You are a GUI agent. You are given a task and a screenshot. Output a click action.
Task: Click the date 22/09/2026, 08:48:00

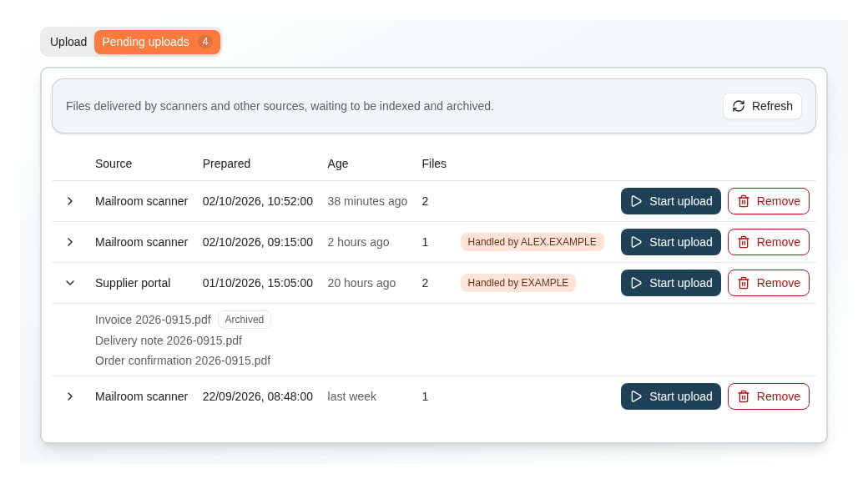(257, 397)
